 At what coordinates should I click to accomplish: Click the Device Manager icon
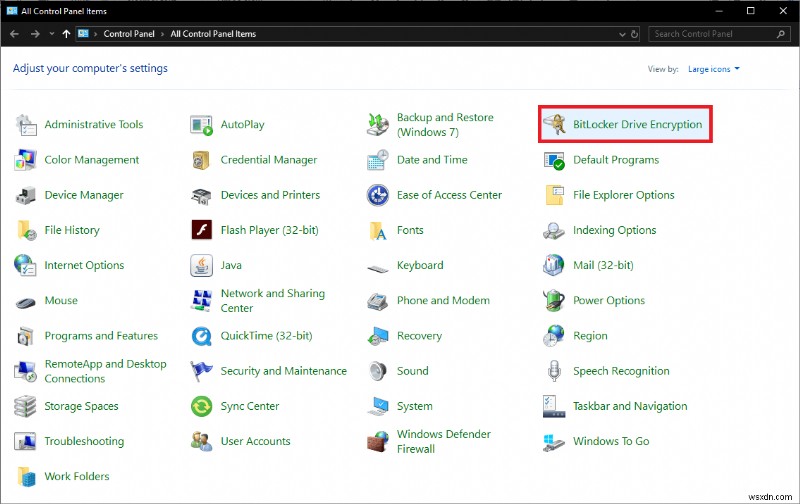pos(26,195)
